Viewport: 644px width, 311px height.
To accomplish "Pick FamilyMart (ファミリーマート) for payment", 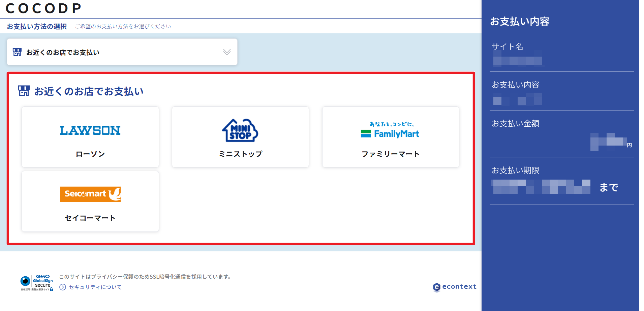I will pos(391,137).
